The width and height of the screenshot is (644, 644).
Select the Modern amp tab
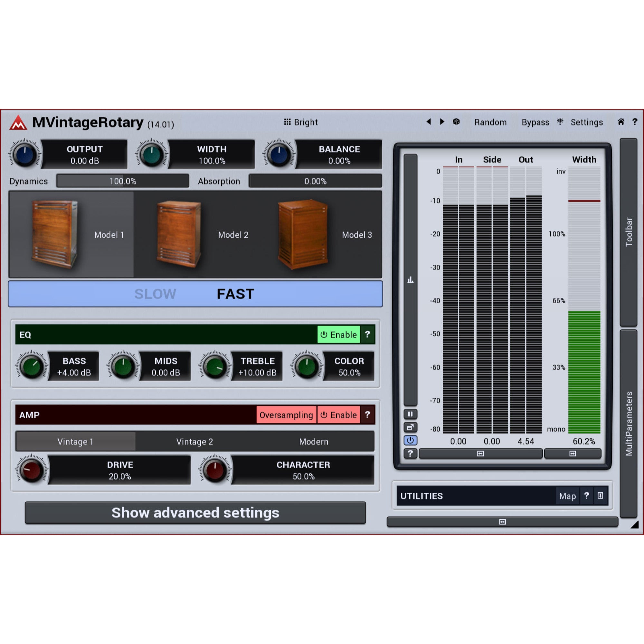314,442
